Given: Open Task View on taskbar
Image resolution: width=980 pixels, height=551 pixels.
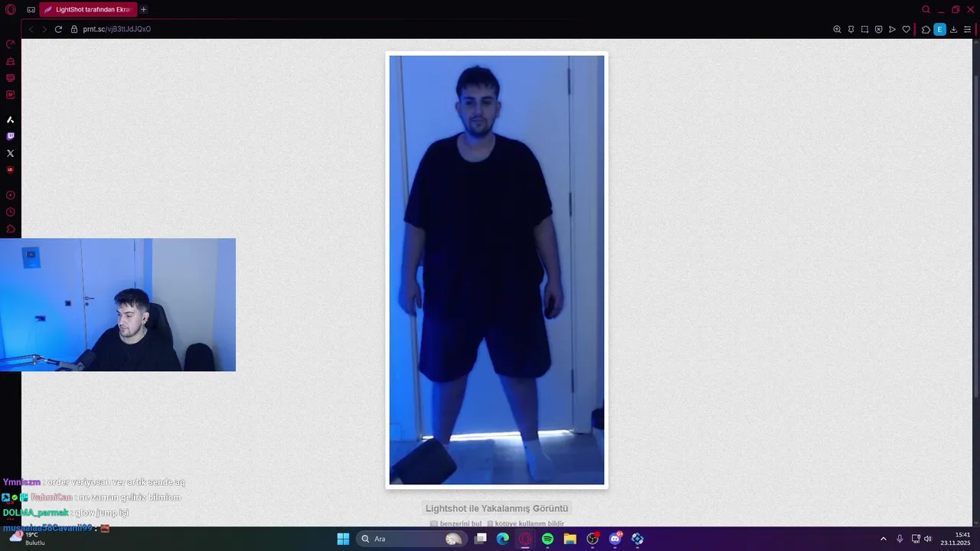Looking at the screenshot, I should coord(480,539).
